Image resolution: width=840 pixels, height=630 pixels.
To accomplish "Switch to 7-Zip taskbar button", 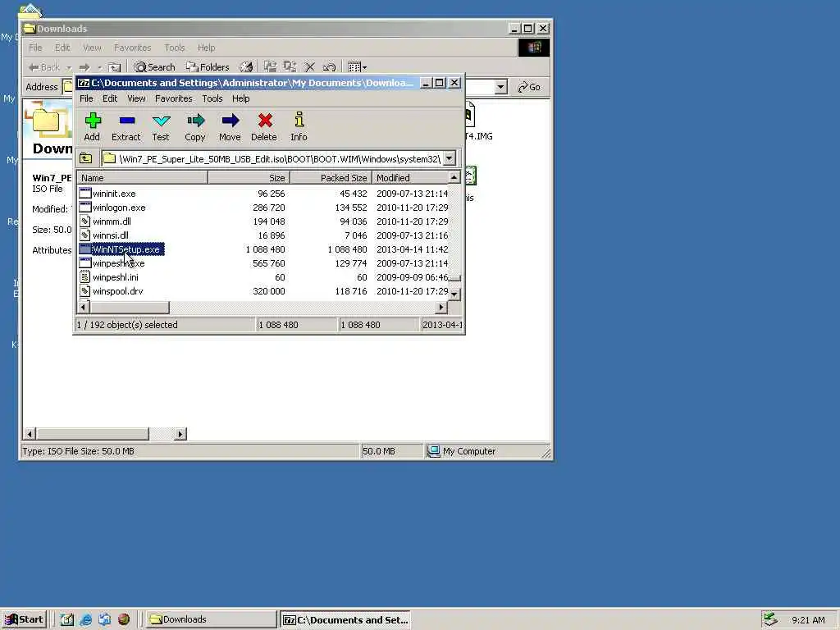I will point(345,619).
